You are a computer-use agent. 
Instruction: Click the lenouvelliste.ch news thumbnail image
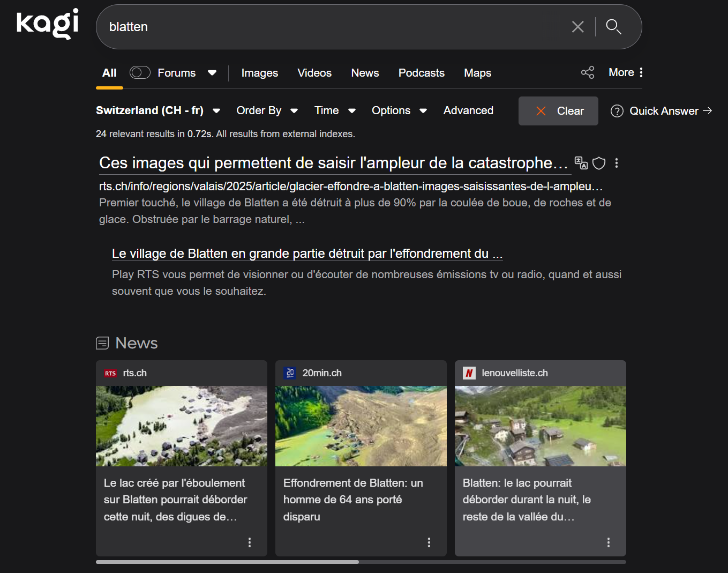(x=540, y=426)
